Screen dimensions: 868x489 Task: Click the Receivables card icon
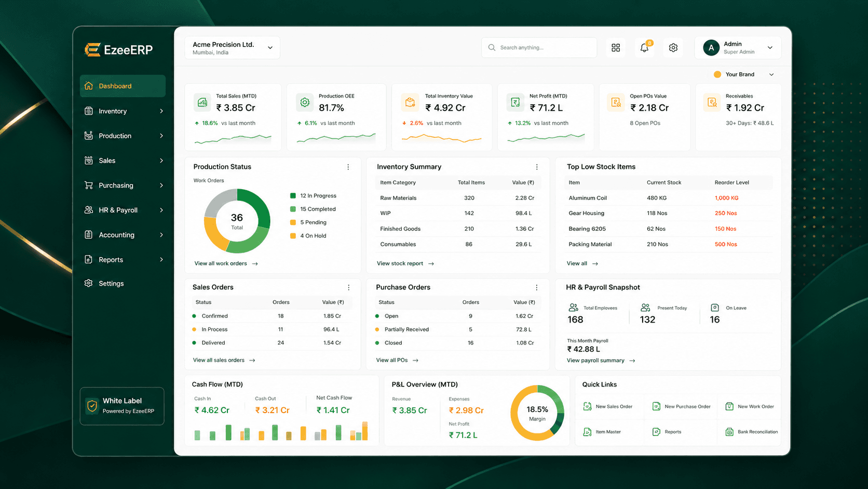(x=712, y=102)
